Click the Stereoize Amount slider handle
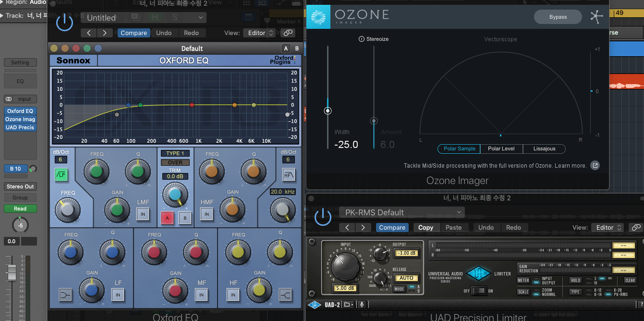Image resolution: width=644 pixels, height=321 pixels. coord(374,121)
